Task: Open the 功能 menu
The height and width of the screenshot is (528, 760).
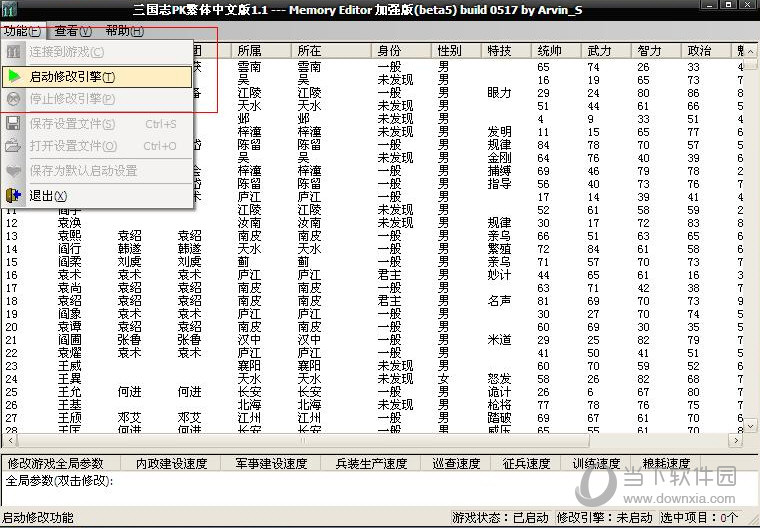Action: pyautogui.click(x=22, y=31)
